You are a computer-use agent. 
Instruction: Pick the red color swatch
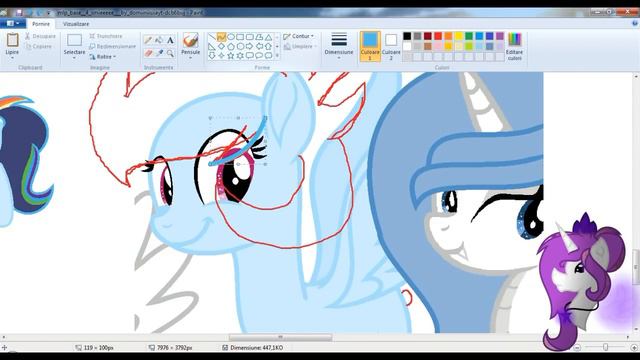(438, 36)
